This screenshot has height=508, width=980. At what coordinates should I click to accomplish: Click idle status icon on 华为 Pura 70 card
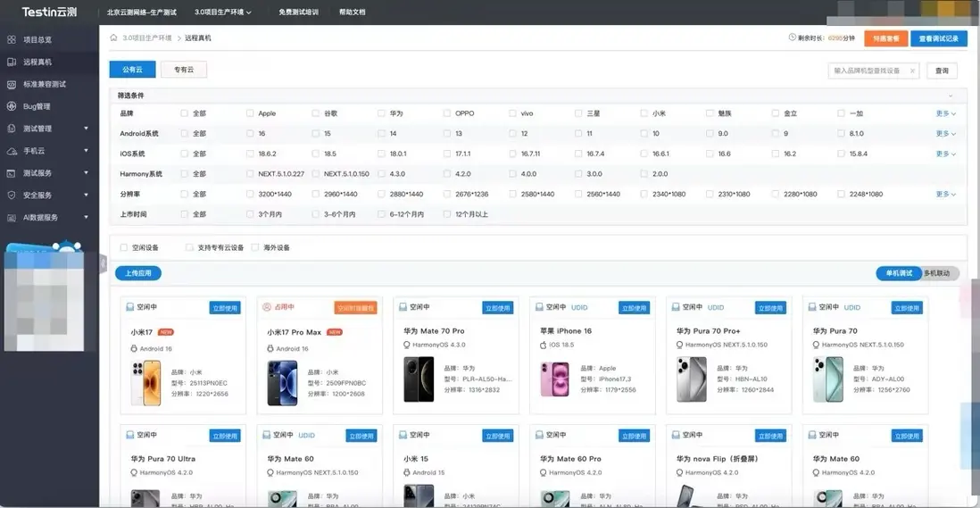point(812,307)
